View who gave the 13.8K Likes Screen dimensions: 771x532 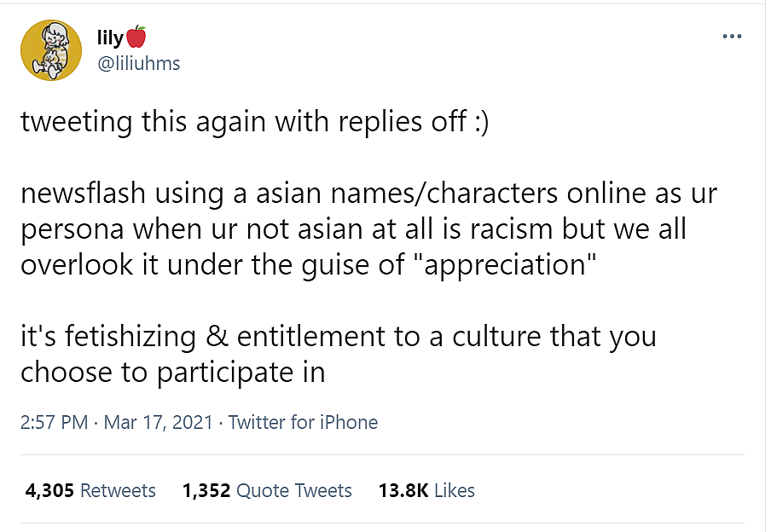[426, 490]
